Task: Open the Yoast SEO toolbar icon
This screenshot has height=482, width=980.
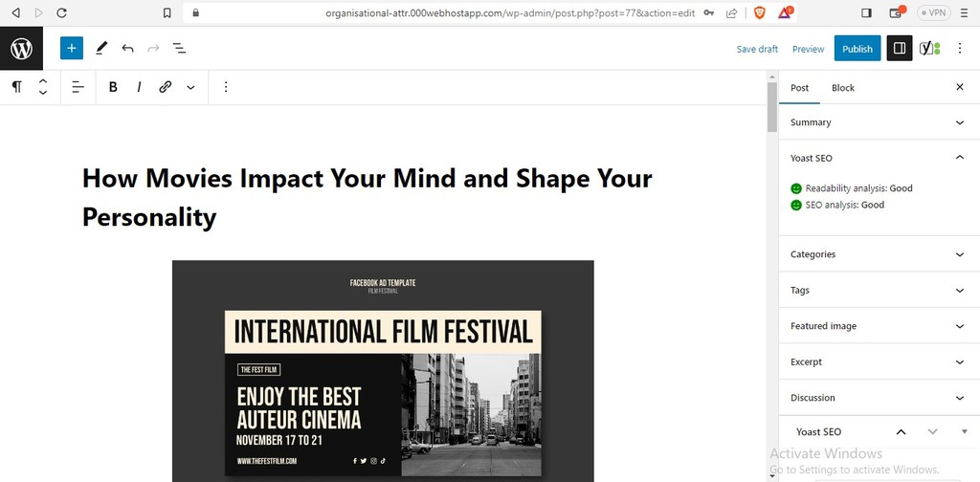Action: (x=929, y=48)
